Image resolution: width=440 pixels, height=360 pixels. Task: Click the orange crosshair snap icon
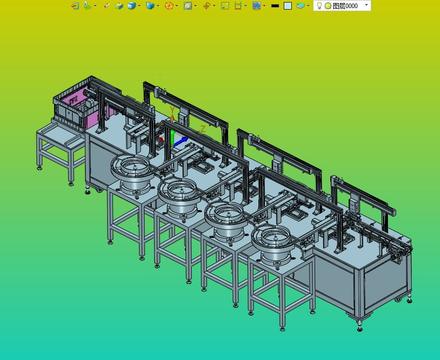point(207,6)
